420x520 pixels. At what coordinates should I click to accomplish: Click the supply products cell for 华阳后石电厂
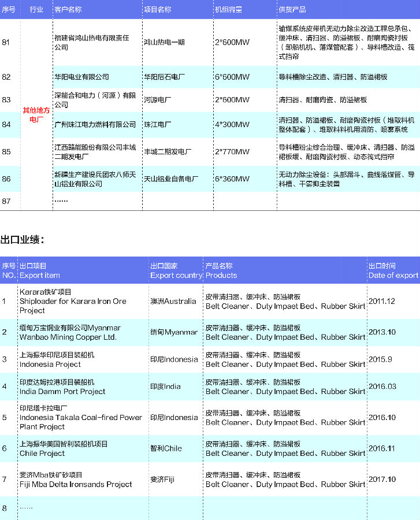click(x=333, y=77)
